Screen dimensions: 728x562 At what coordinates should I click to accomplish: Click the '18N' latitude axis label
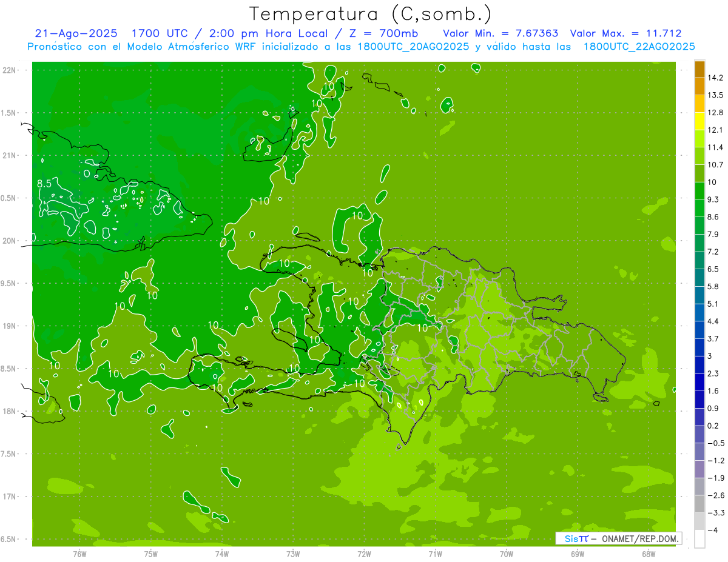point(10,411)
